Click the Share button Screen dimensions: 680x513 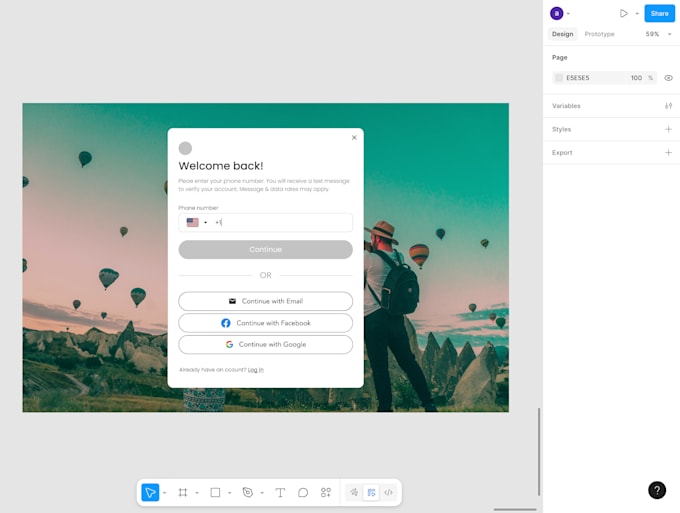click(659, 13)
